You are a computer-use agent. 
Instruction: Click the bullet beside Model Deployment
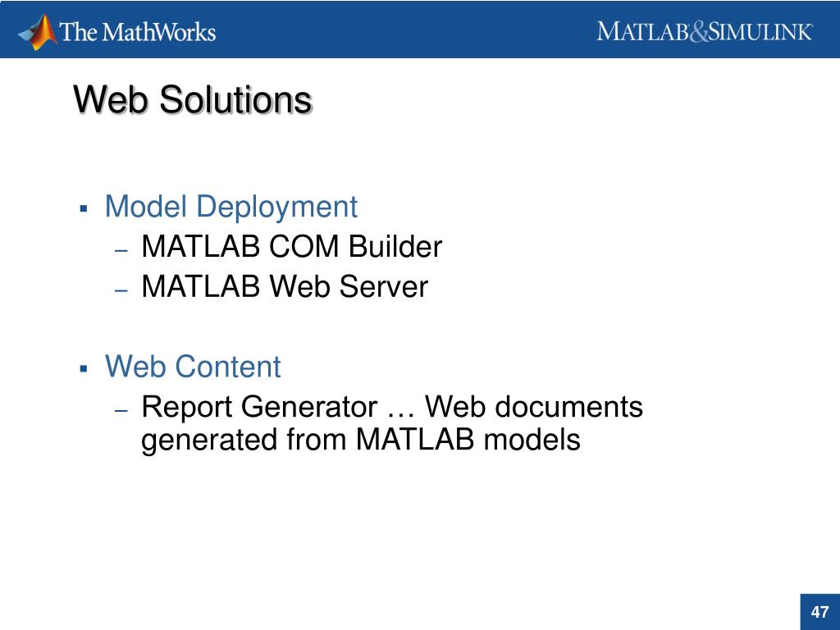coord(83,208)
